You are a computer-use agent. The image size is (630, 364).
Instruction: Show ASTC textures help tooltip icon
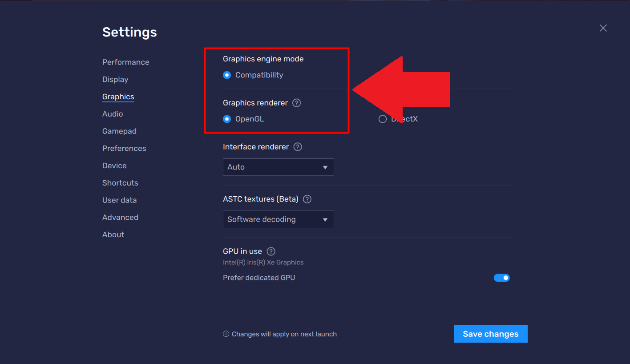coord(307,199)
